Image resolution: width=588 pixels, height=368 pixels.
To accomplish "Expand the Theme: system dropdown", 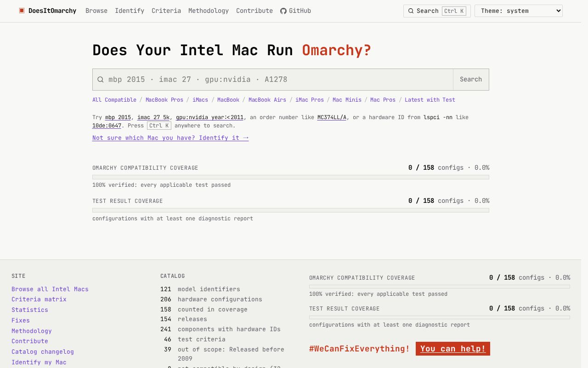I will [519, 11].
